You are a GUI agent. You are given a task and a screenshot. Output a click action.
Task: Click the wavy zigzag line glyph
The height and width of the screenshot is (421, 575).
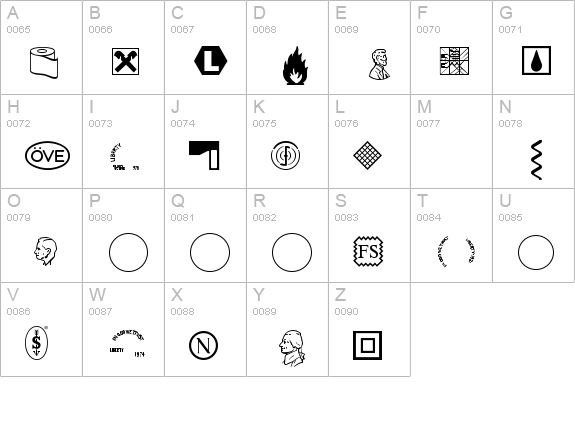pyautogui.click(x=536, y=160)
